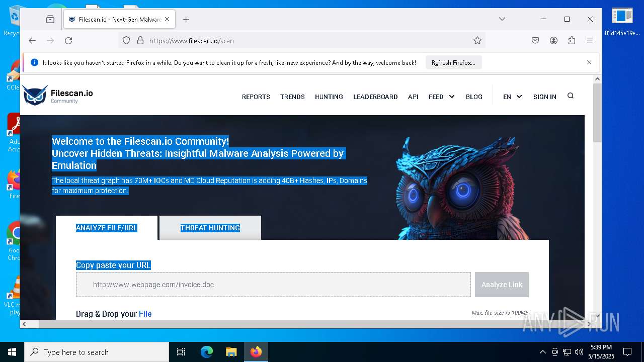Open the site search magnifier icon
644x362 pixels.
[571, 96]
